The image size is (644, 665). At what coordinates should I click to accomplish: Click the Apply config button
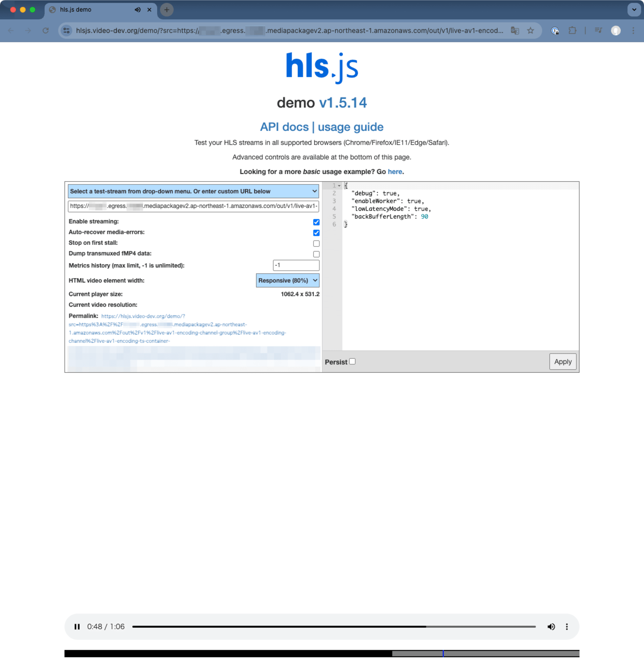click(563, 362)
